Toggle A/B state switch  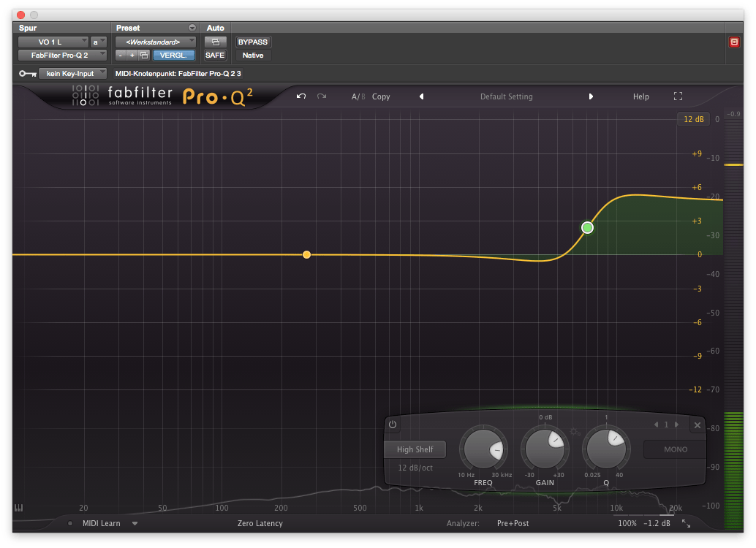pyautogui.click(x=358, y=96)
